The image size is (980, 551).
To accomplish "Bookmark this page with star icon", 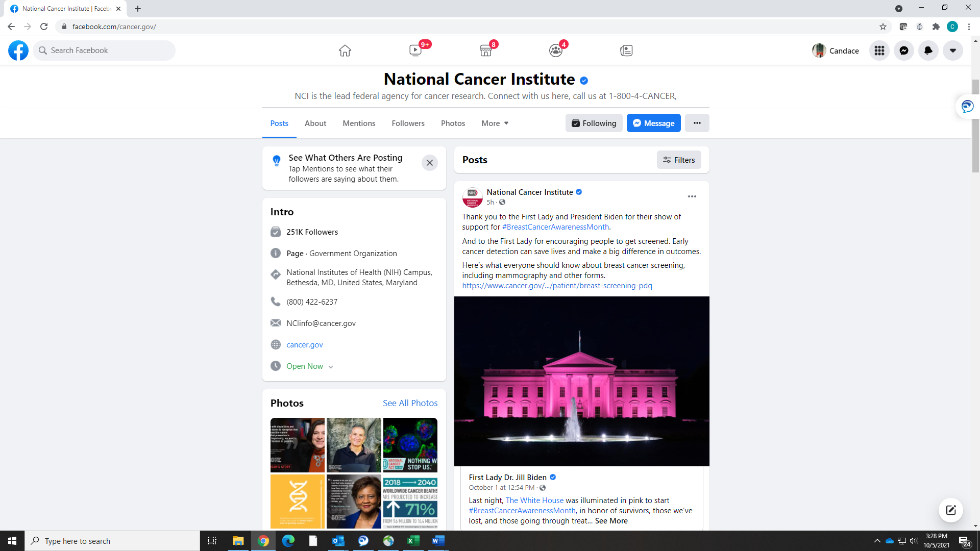I will pos(883,27).
